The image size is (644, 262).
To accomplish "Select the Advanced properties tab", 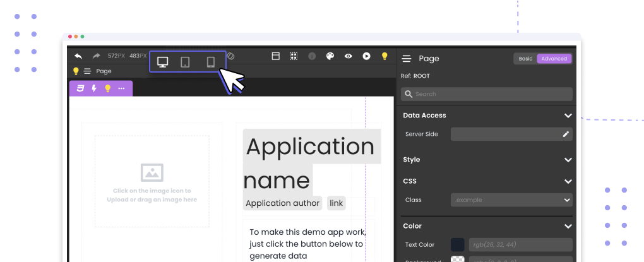I will [x=554, y=59].
